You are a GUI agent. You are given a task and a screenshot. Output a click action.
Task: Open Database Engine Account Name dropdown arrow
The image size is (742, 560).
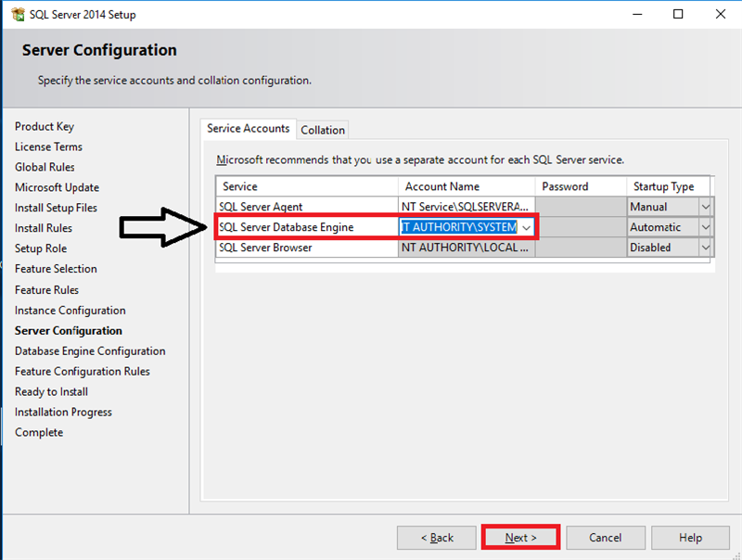coord(527,228)
